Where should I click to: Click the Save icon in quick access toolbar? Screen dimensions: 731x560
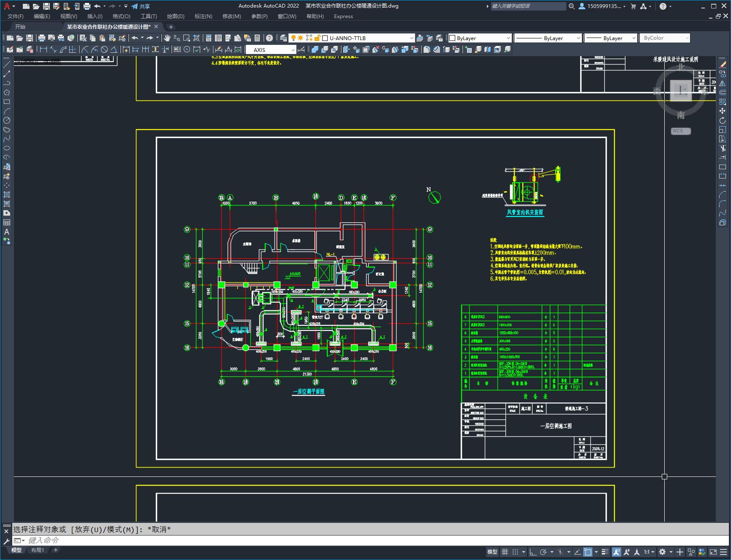pyautogui.click(x=46, y=6)
